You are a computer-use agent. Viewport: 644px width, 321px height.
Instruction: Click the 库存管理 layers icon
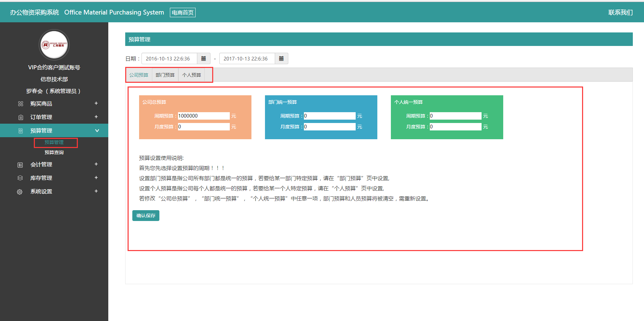click(x=20, y=178)
